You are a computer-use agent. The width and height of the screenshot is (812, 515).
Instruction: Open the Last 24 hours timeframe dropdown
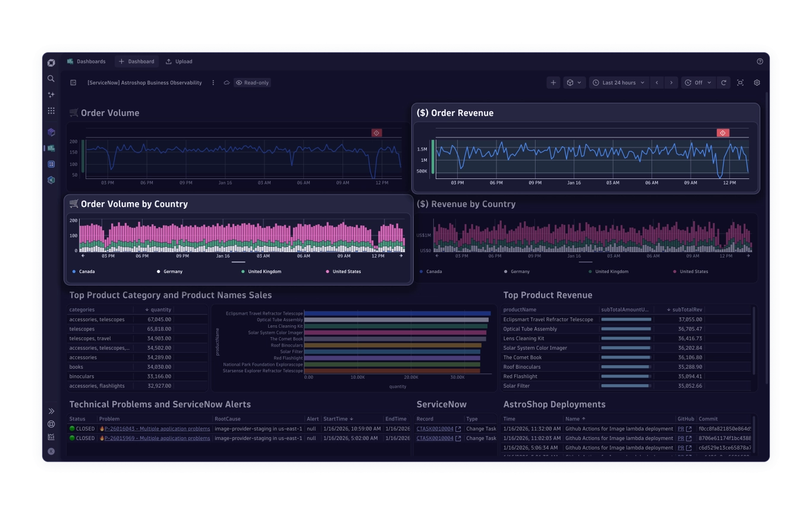[619, 83]
